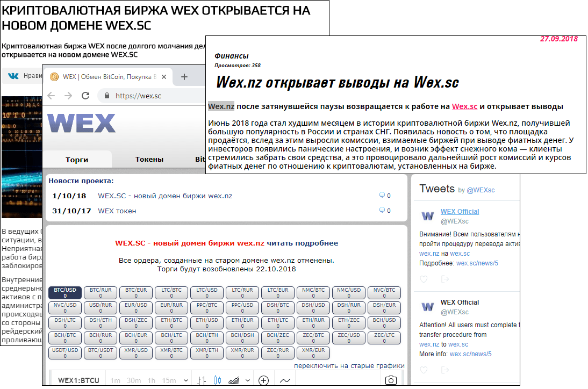Click wex.nz link in Russian tweet
This screenshot has width=588, height=389.
point(429,254)
